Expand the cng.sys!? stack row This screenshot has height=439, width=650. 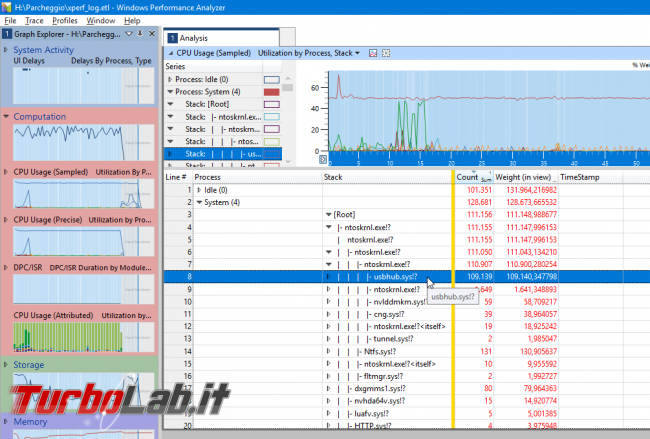pos(328,314)
